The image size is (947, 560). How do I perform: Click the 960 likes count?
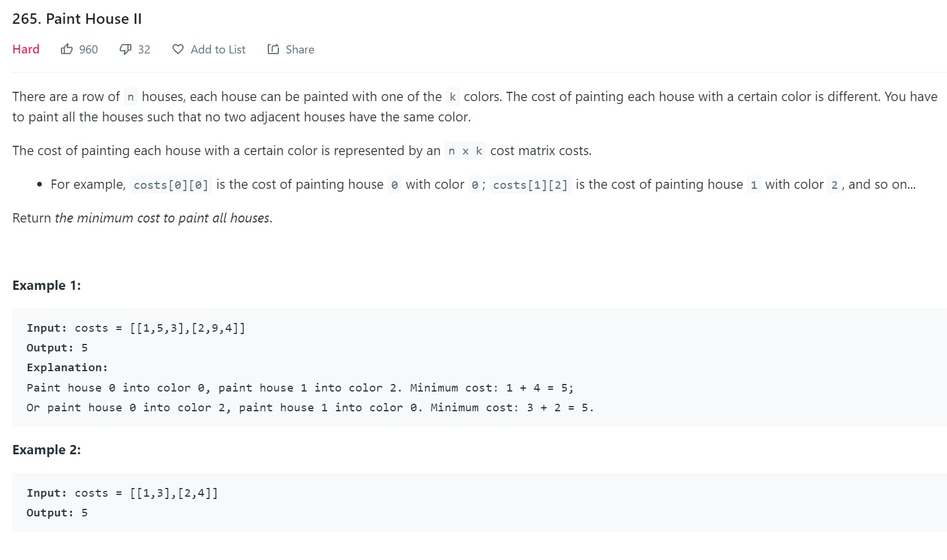(88, 49)
